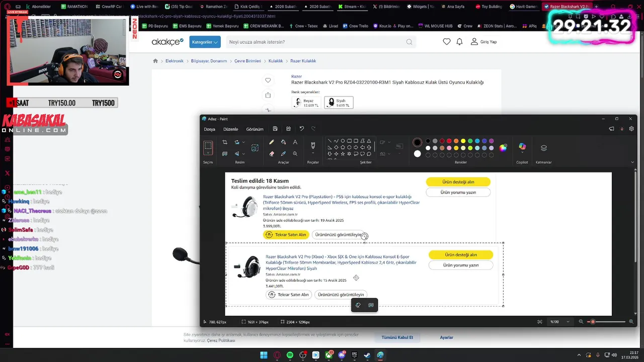Click the akakçe home breadcrumb icon

[x=155, y=61]
